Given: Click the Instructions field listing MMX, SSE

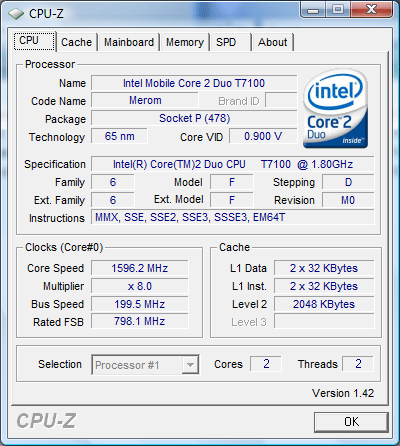Looking at the screenshot, I should [x=233, y=218].
